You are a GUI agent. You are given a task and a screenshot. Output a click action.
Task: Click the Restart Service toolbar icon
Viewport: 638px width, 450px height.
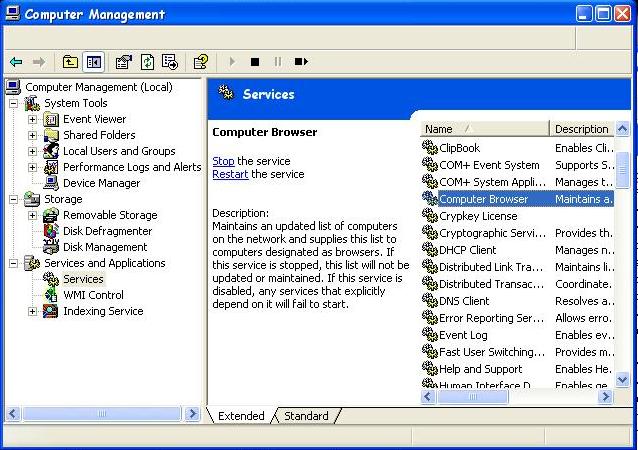301,62
